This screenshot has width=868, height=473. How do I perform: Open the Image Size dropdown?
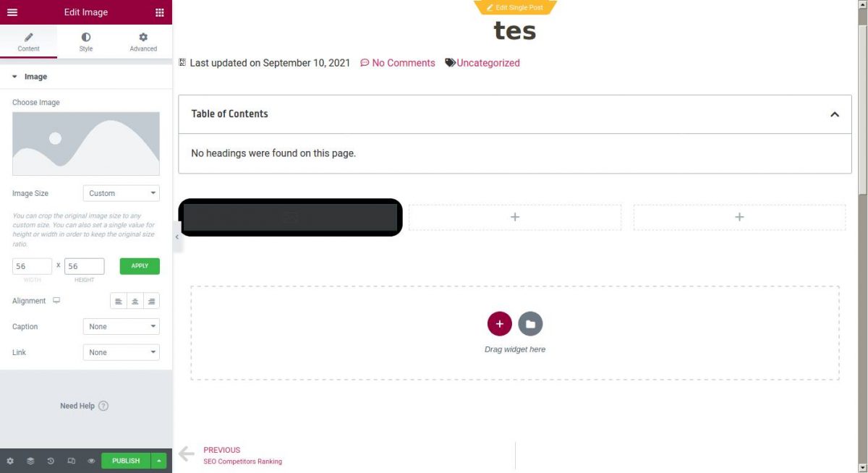(122, 193)
